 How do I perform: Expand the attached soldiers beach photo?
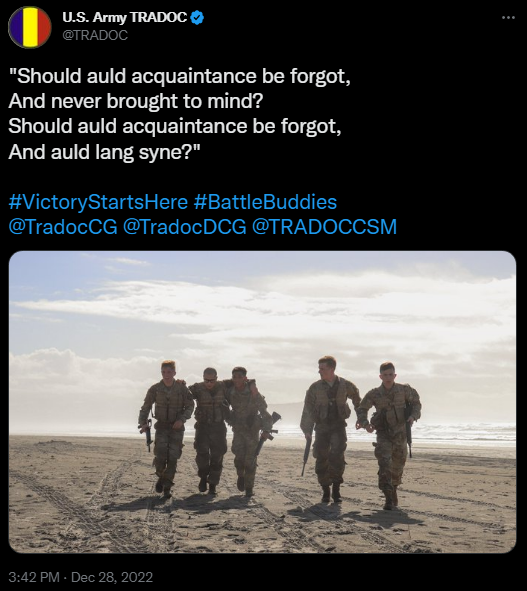(262, 402)
